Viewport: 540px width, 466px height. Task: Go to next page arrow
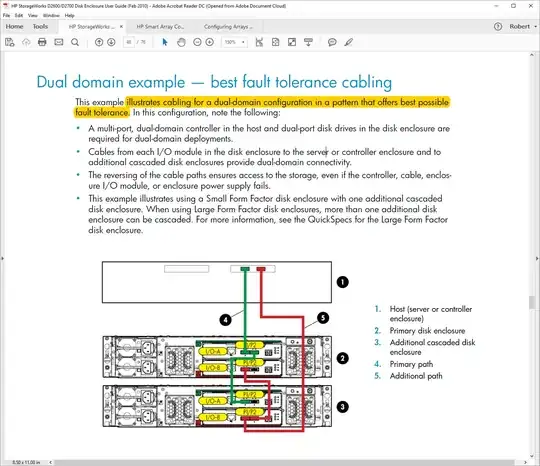[111, 42]
